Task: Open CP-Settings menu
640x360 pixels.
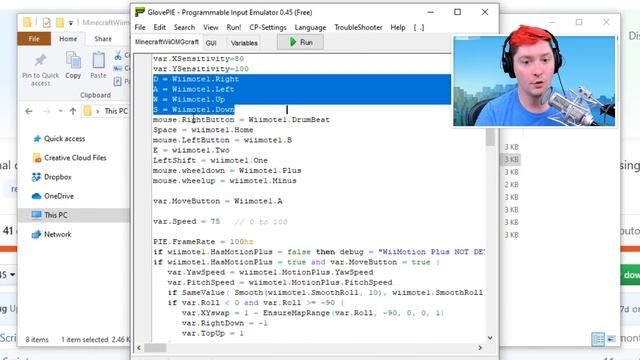Action: point(268,27)
